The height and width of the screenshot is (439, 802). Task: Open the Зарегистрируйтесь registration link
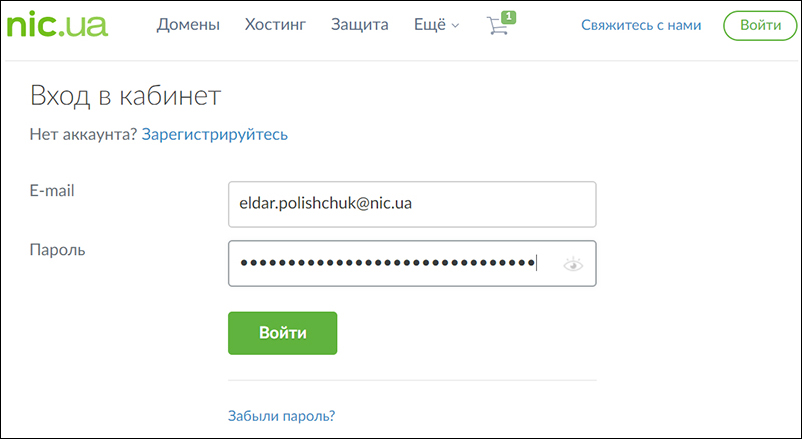[x=215, y=134]
